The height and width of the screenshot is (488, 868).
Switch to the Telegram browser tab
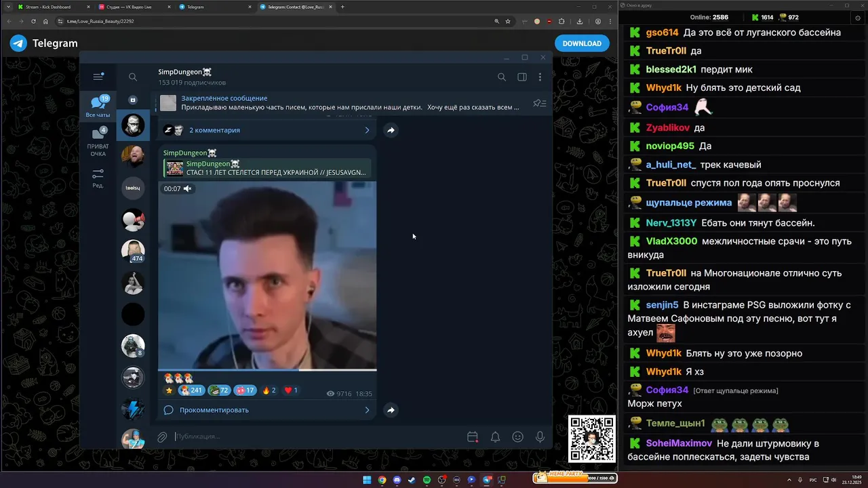point(216,7)
